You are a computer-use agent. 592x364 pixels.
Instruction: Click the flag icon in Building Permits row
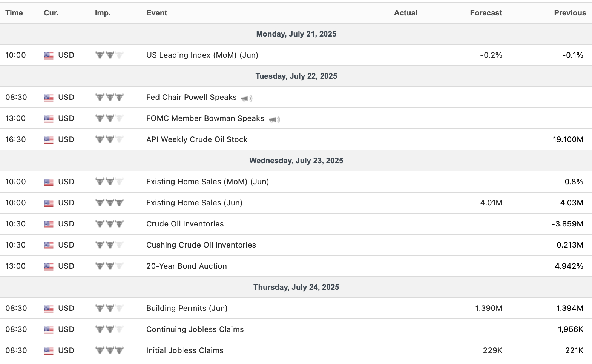point(49,309)
